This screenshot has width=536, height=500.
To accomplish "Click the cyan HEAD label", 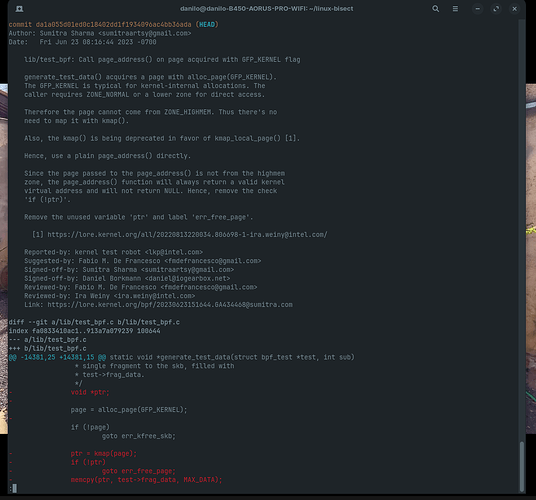I will (207, 25).
